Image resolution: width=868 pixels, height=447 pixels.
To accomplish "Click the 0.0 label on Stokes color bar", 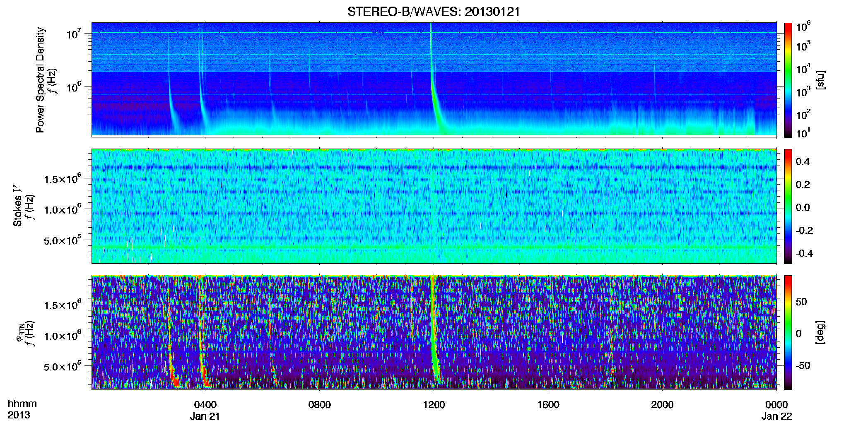I will (803, 208).
